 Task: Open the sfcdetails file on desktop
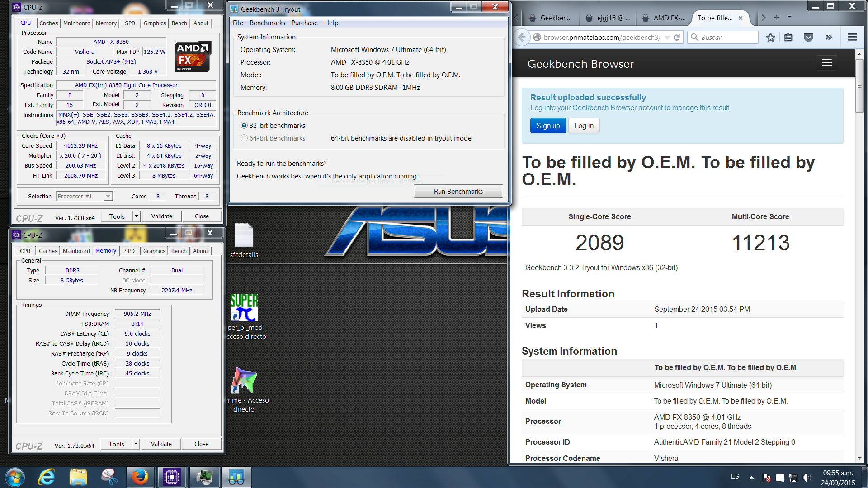[x=244, y=241]
